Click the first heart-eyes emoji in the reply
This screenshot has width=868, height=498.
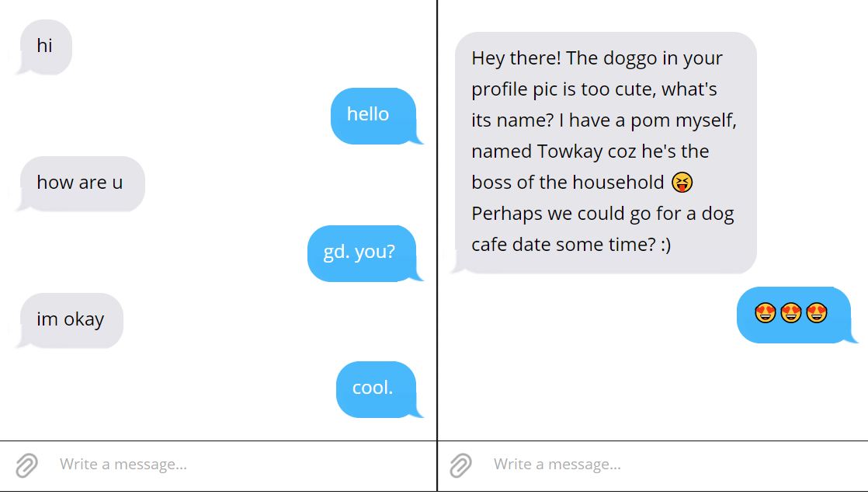click(765, 314)
